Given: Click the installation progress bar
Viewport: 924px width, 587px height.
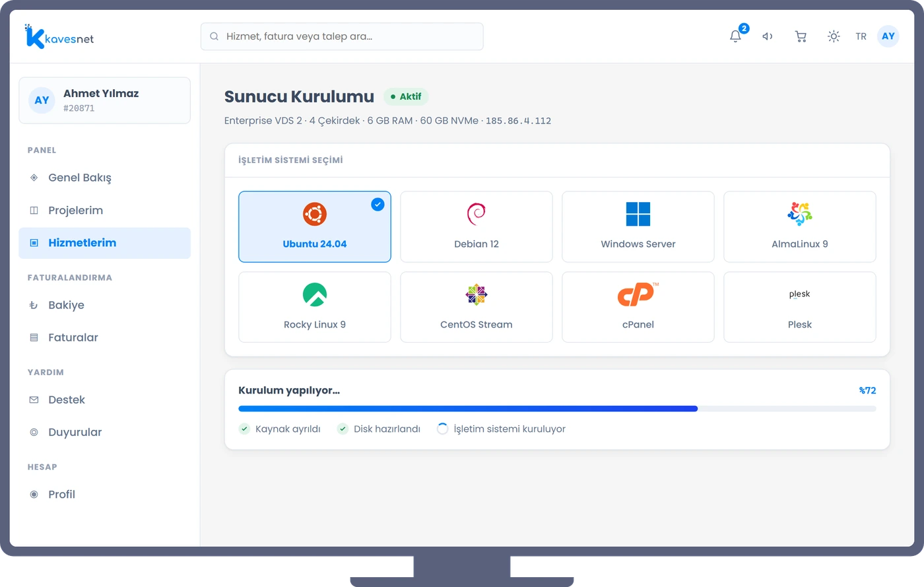Looking at the screenshot, I should (x=557, y=409).
